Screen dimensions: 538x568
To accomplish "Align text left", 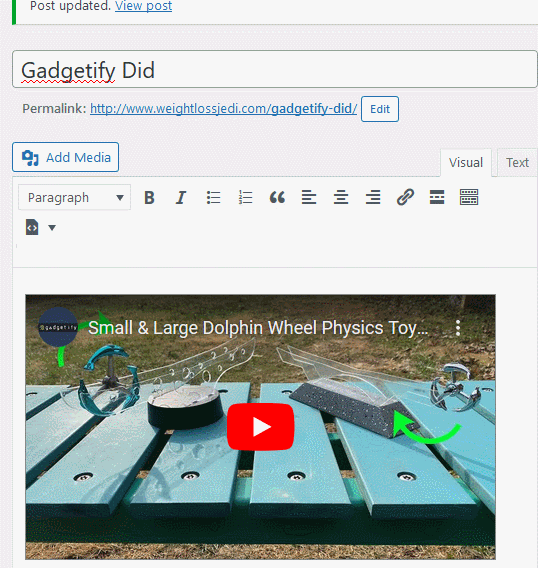I will pyautogui.click(x=309, y=197).
